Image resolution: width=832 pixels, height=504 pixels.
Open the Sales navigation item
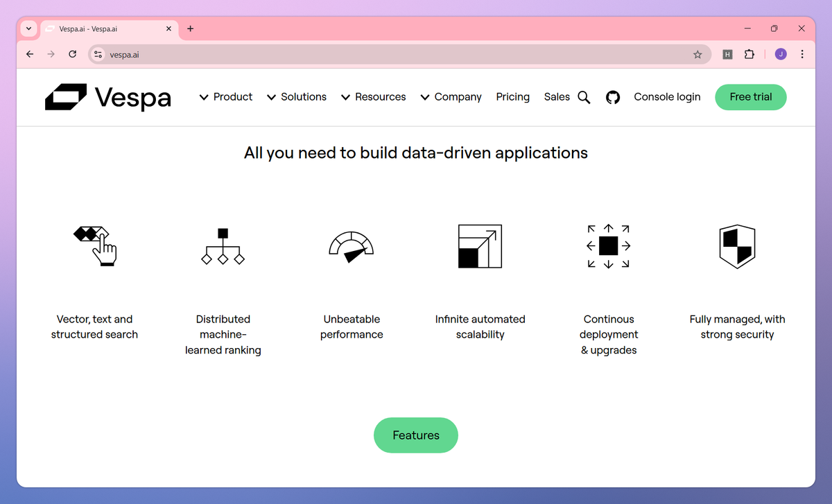557,97
